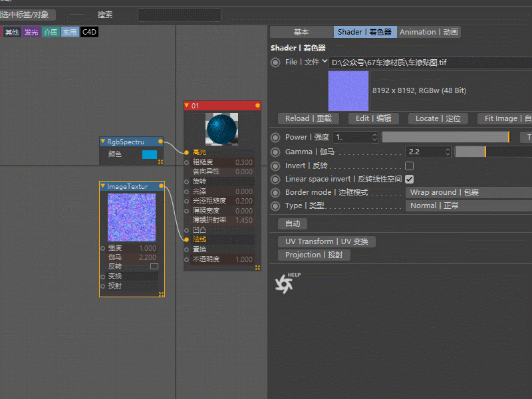Screen dimensions: 532x399
Task: Click the 高光 input port on node 01
Action: [x=187, y=152]
